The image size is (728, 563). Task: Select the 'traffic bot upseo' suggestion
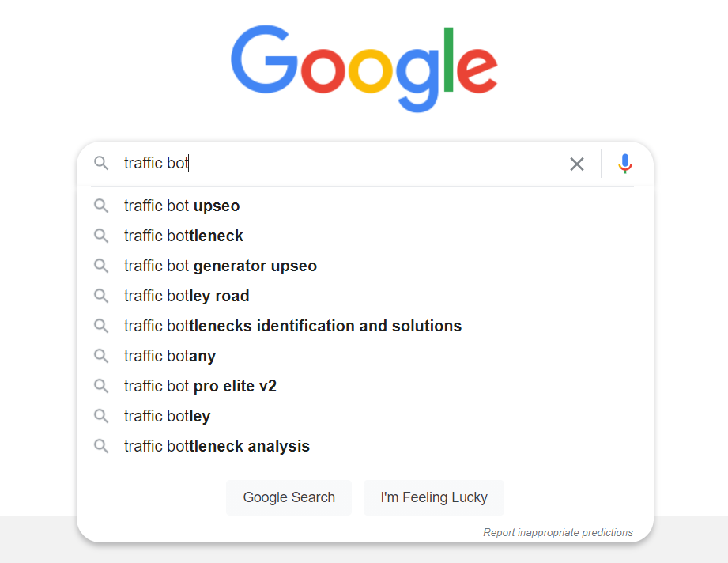coord(181,206)
